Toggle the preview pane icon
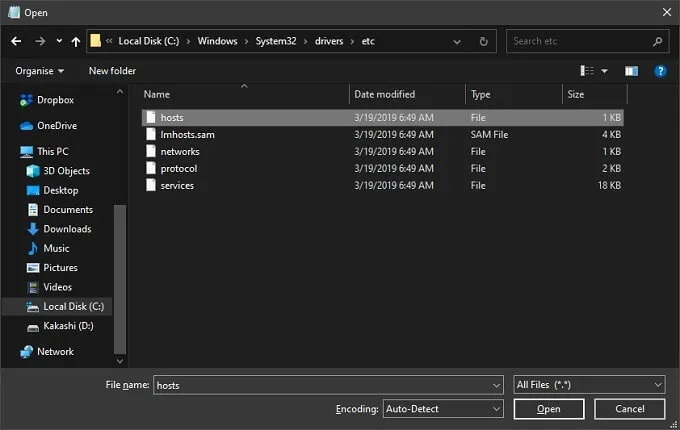 click(631, 71)
